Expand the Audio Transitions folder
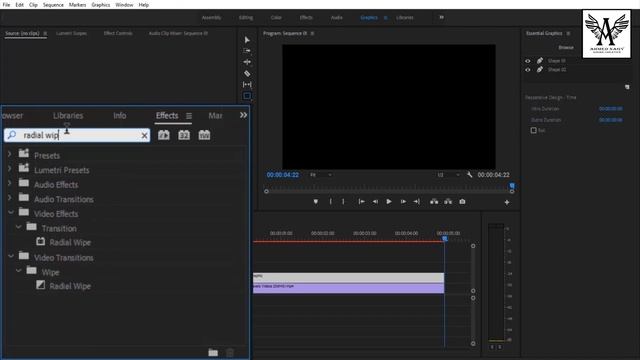This screenshot has height=360, width=640. [9, 198]
